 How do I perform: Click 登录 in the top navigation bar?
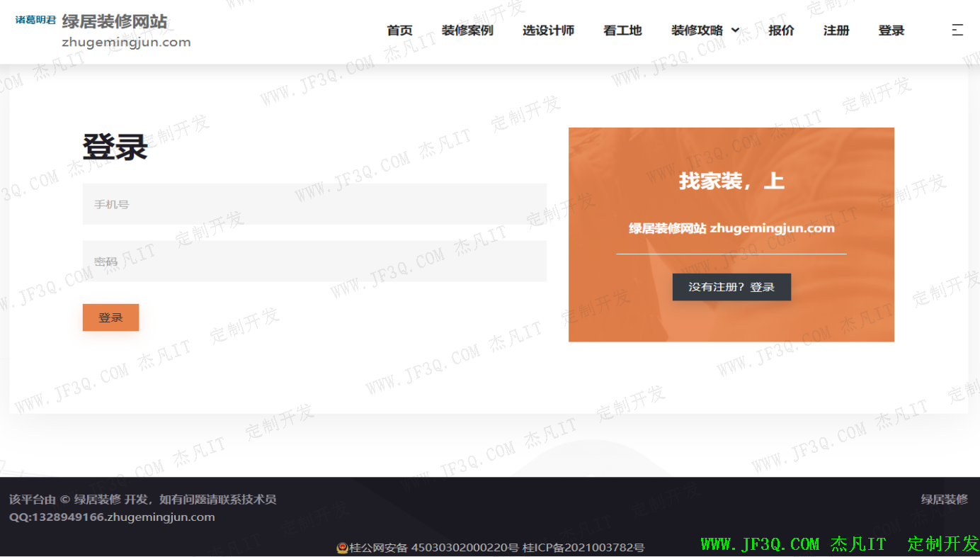891,30
